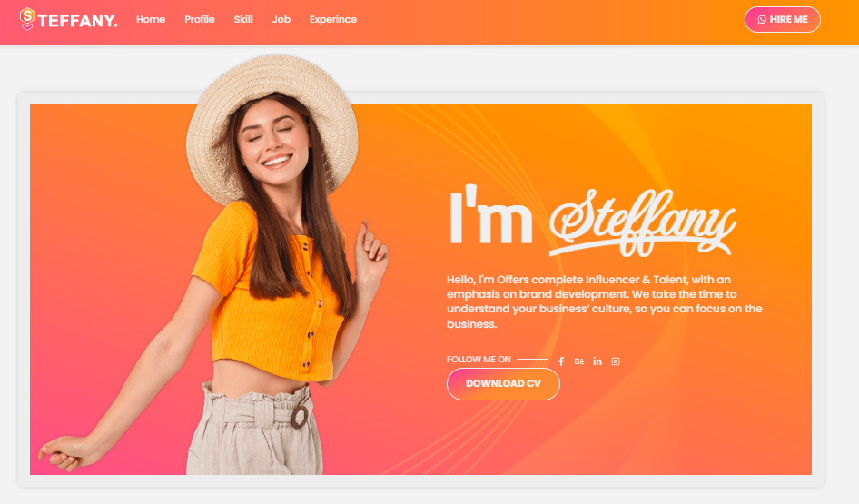Visit the LinkedIn social icon

(597, 361)
